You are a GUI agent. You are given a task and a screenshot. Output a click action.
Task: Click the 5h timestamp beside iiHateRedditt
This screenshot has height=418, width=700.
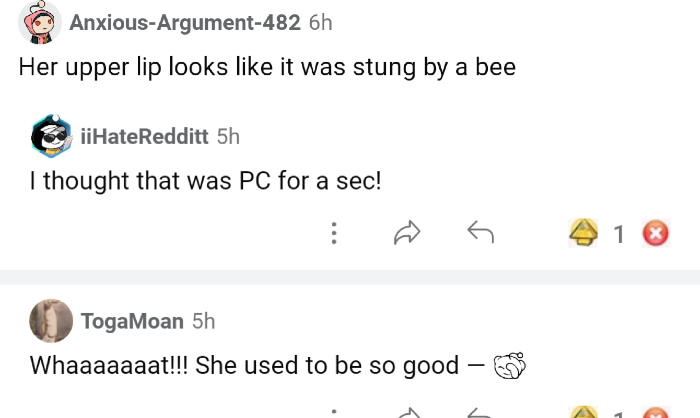(228, 136)
